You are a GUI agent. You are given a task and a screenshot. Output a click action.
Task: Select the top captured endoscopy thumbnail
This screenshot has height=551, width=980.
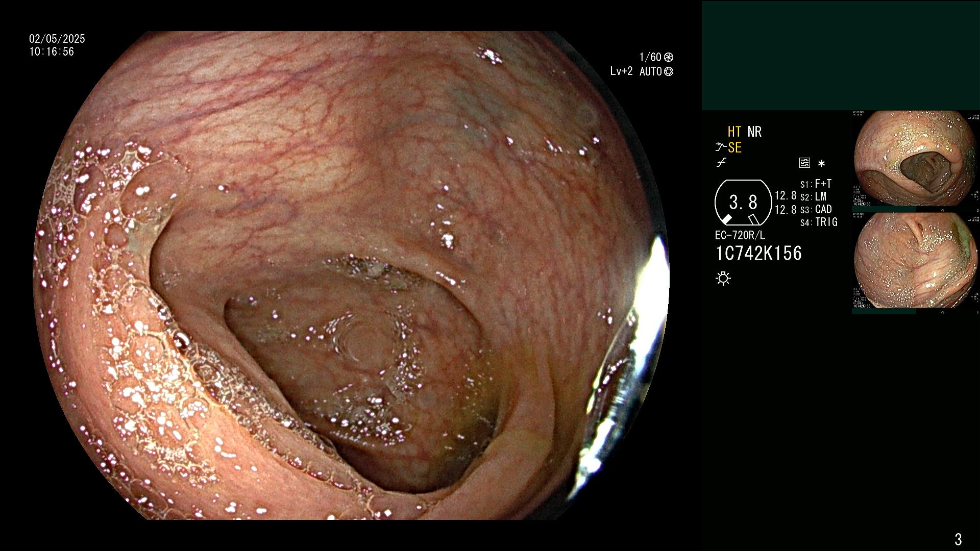916,158
